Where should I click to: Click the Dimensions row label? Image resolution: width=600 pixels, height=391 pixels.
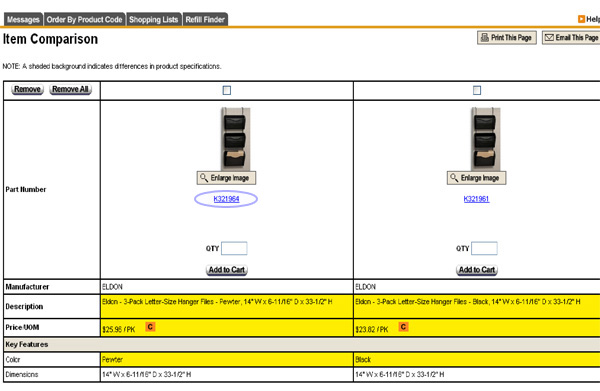pyautogui.click(x=22, y=375)
